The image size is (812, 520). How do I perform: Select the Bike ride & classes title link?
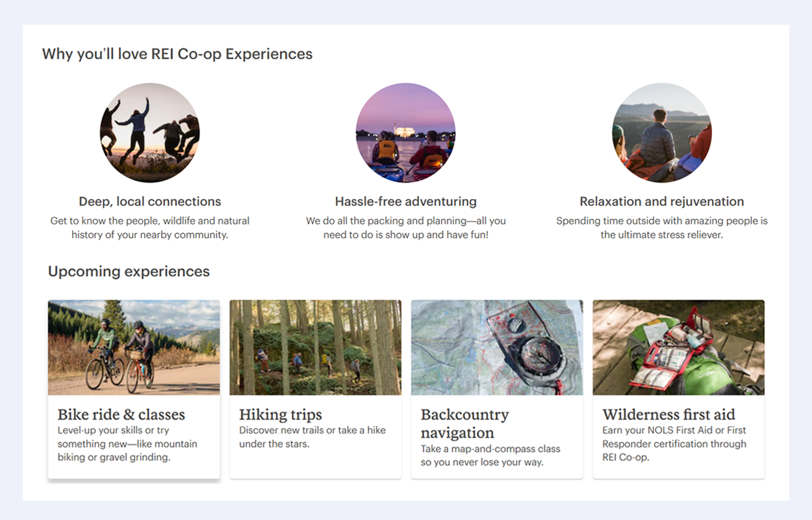pos(121,415)
